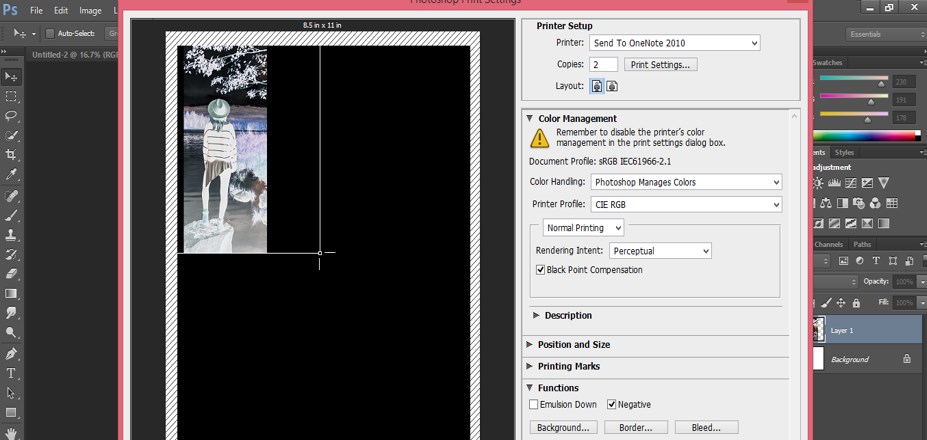The height and width of the screenshot is (440, 927).
Task: Expand the Description section
Action: tap(537, 315)
